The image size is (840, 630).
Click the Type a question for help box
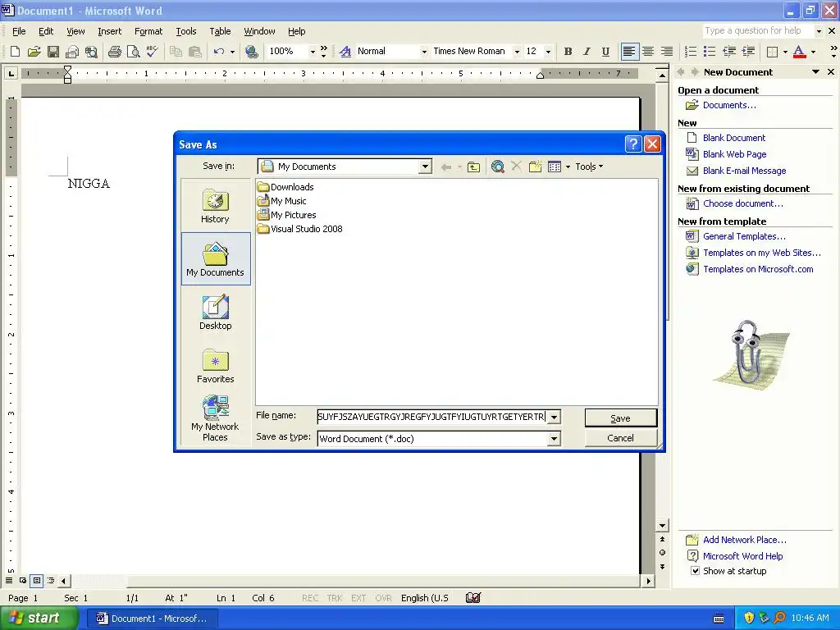757,30
